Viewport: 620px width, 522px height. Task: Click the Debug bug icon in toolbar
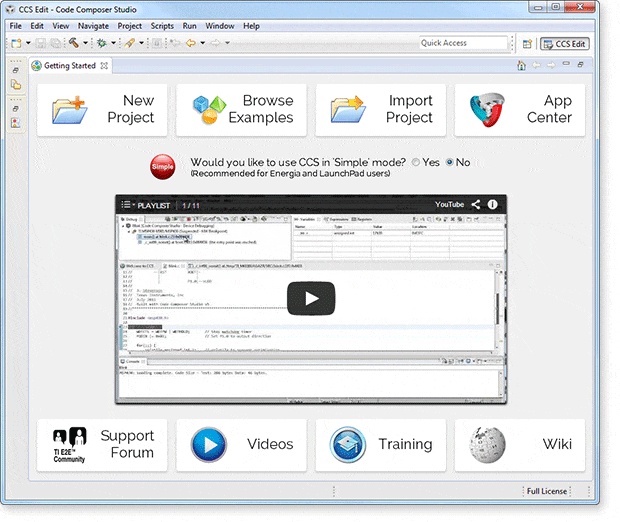click(101, 43)
